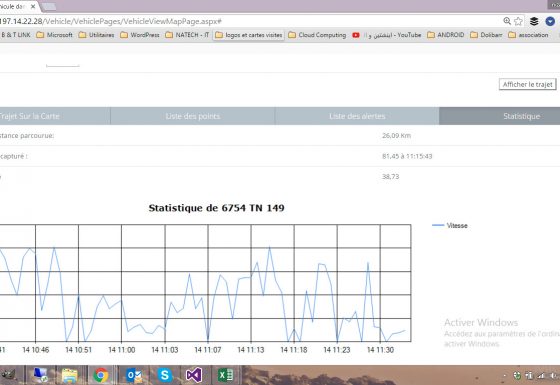Click the 14 10:46 axis label
Viewport: 560px width, 385px height.
click(36, 350)
